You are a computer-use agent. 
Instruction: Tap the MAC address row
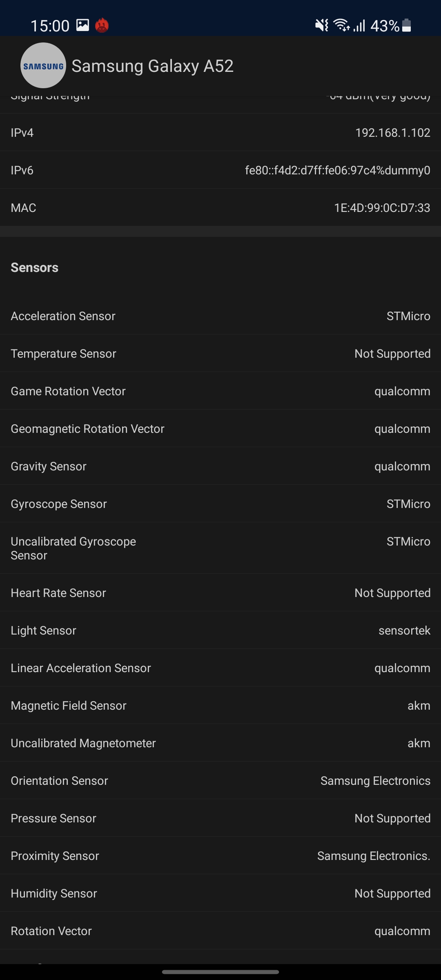[220, 208]
